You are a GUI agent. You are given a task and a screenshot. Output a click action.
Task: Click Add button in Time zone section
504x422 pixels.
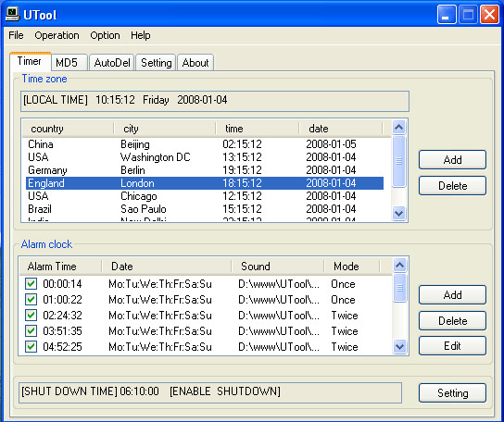click(x=452, y=159)
